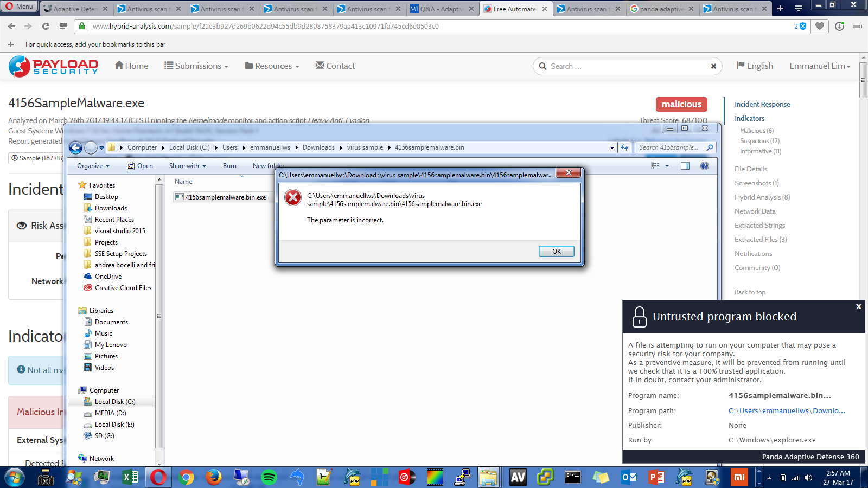Open the Share with menu

point(188,166)
